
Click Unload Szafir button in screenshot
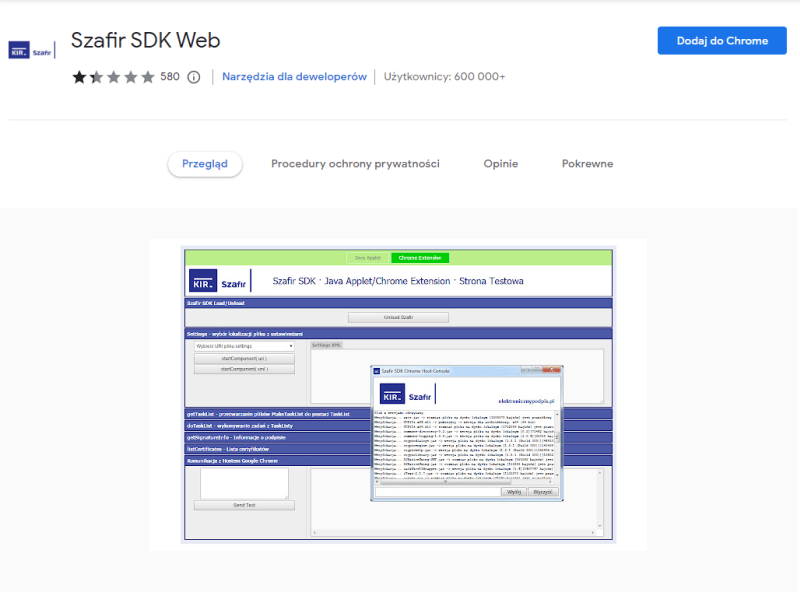click(398, 317)
